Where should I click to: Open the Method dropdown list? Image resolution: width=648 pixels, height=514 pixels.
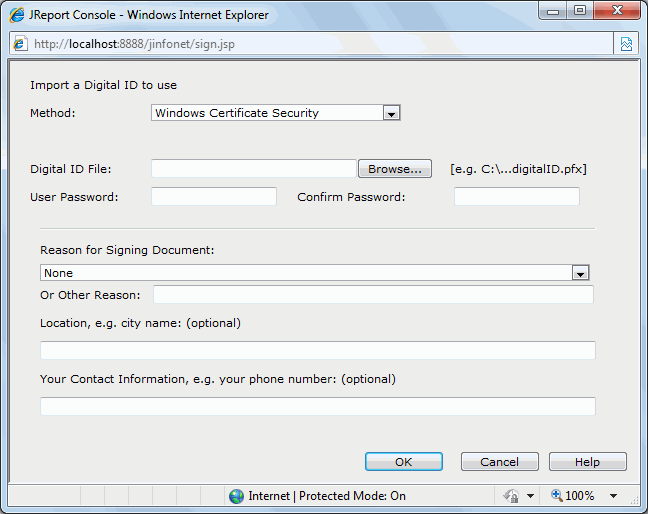[391, 113]
